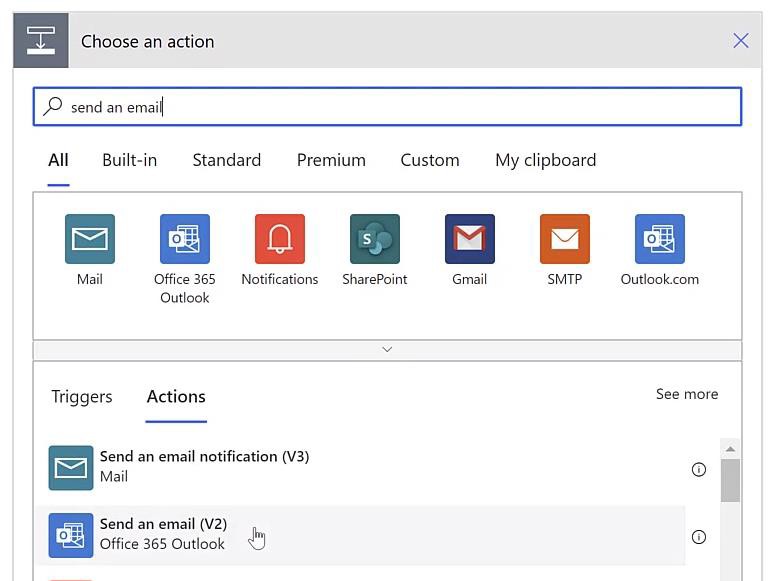Select the SMTP connector icon
Screen dimensions: 777x581
(x=565, y=239)
